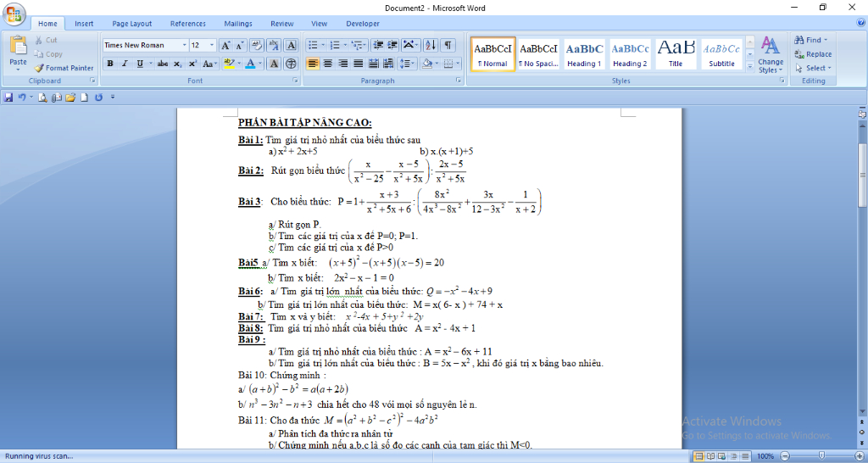
Task: Open the Insert ribbon tab
Action: pyautogui.click(x=84, y=24)
